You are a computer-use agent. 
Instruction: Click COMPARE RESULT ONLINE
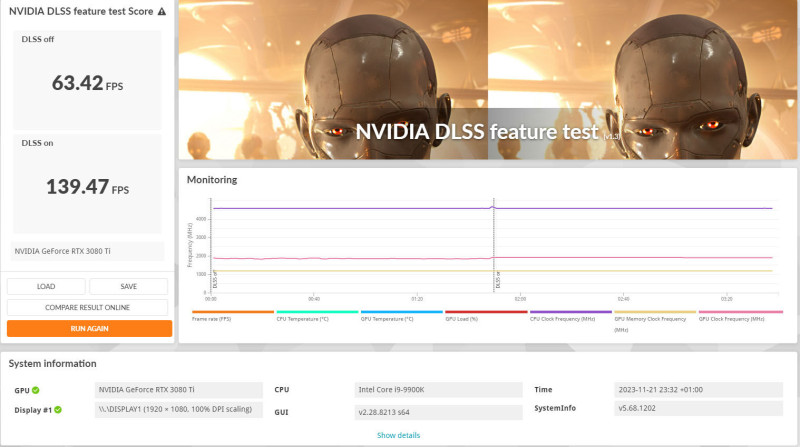[87, 307]
